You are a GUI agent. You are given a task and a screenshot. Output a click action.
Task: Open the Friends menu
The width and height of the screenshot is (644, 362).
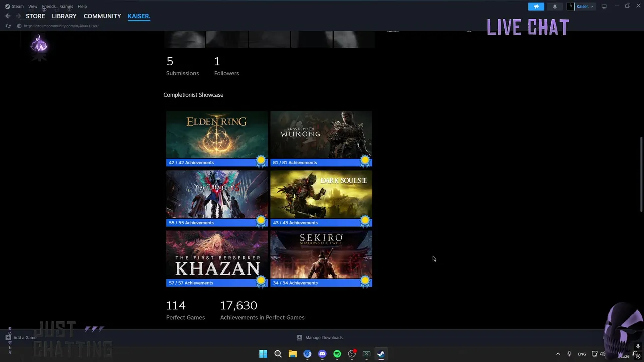tap(49, 6)
